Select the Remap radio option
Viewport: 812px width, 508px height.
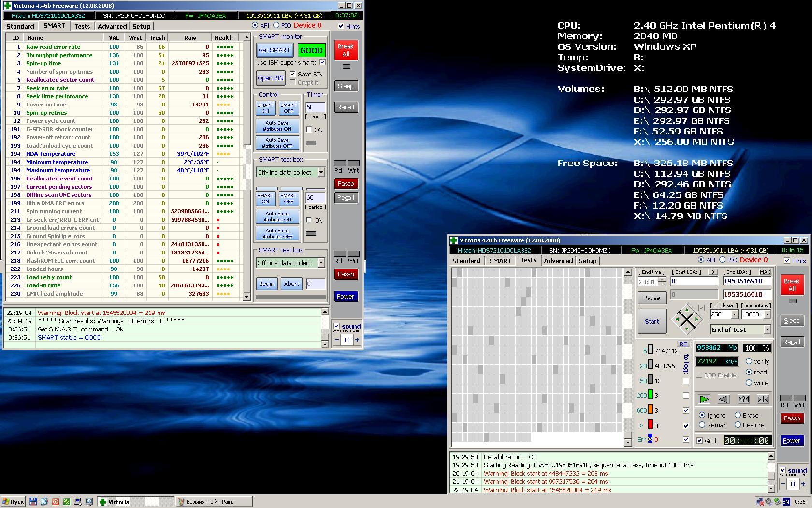click(x=702, y=425)
